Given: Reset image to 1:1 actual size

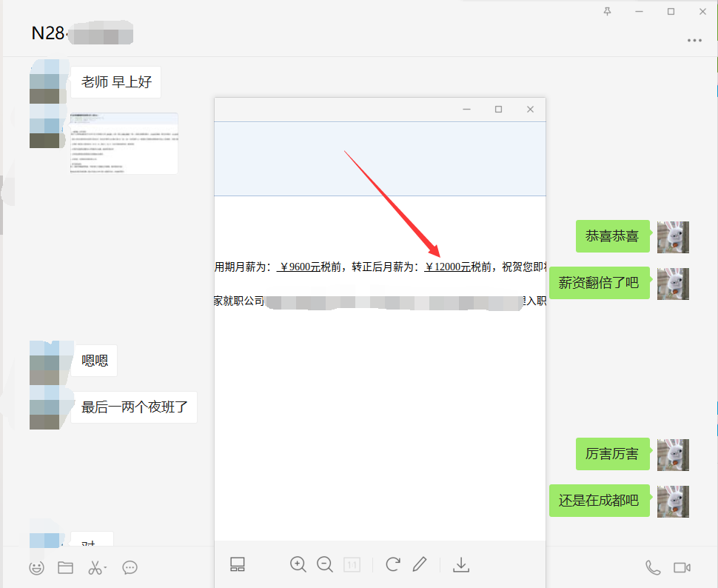Looking at the screenshot, I should tap(352, 565).
